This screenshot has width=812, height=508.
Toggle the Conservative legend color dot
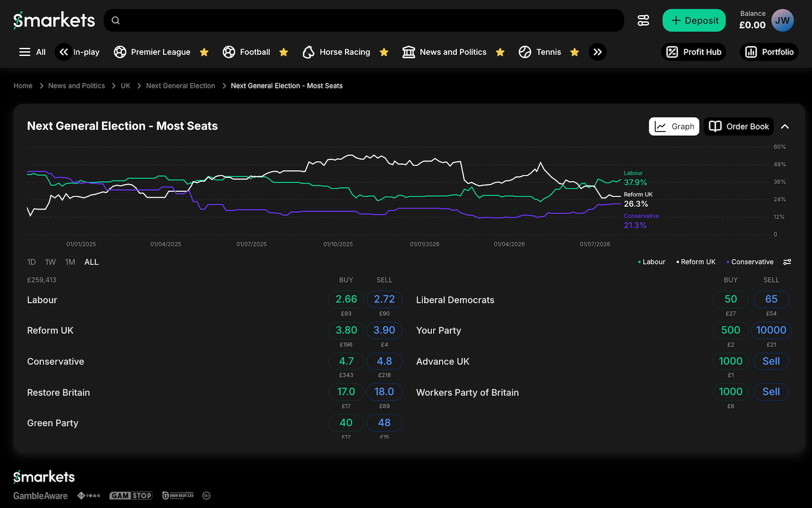pyautogui.click(x=728, y=262)
